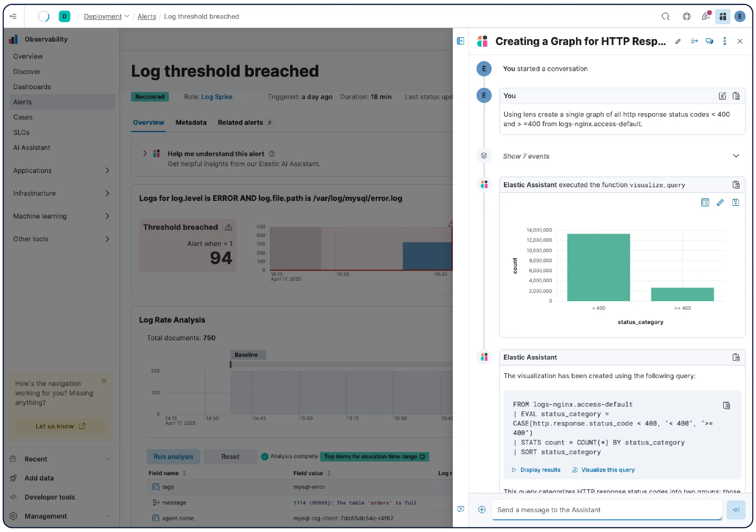Open the conversations list in the Assistant header
Image resolution: width=756 pixels, height=532 pixels.
pyautogui.click(x=710, y=41)
